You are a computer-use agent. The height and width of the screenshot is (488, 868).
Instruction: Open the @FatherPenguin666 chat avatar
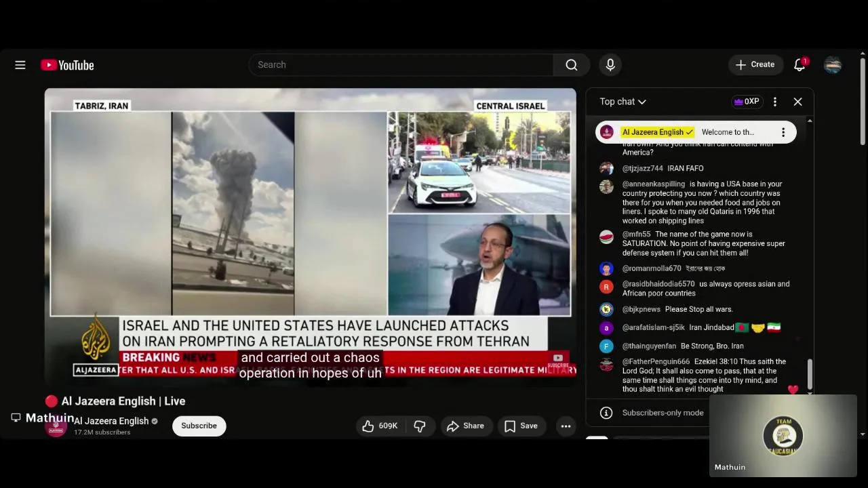(606, 365)
